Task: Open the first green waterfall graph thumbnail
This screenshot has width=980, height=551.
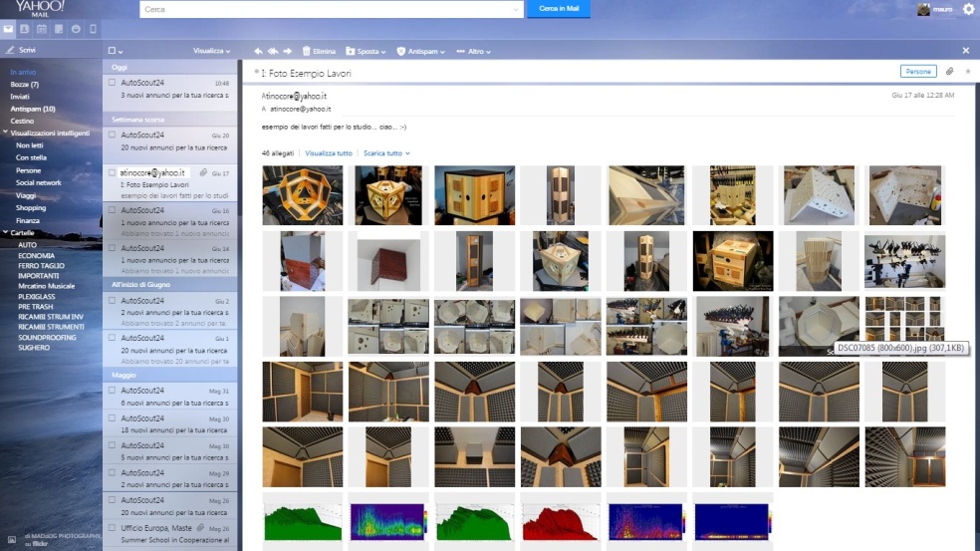Action: [303, 521]
